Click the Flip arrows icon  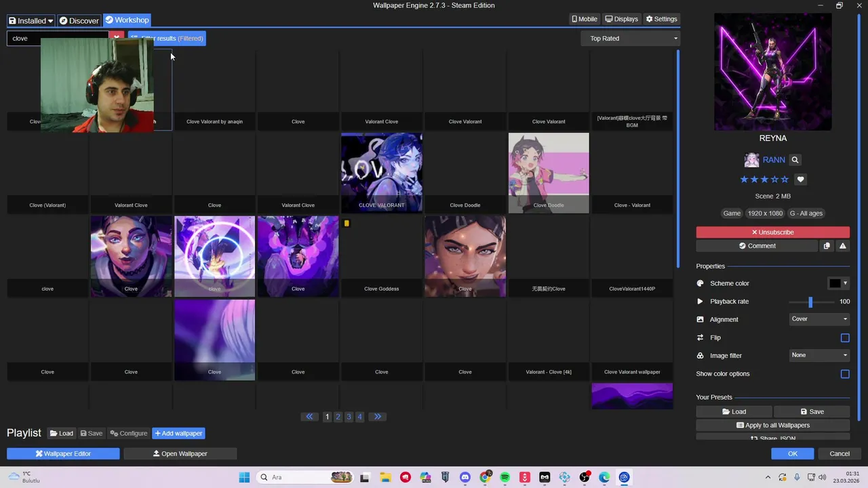[701, 338]
